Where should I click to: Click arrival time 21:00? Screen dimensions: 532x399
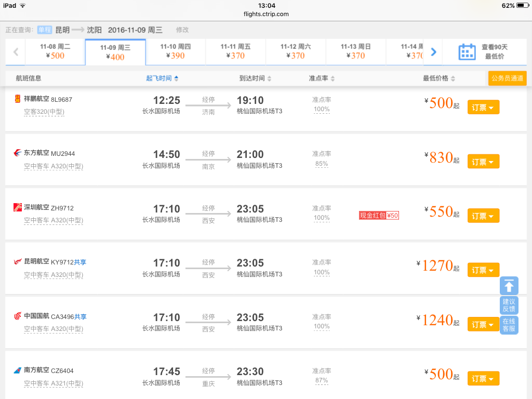coord(250,154)
